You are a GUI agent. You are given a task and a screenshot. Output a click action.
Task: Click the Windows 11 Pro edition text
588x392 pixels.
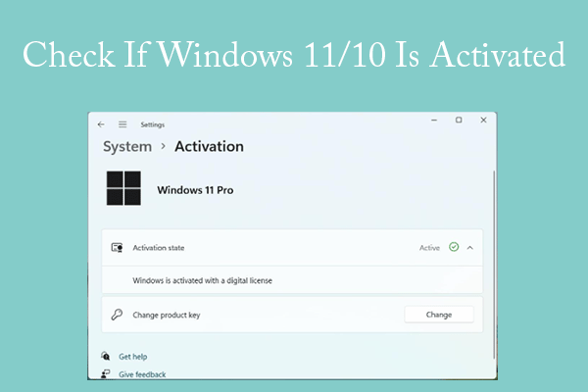point(195,190)
